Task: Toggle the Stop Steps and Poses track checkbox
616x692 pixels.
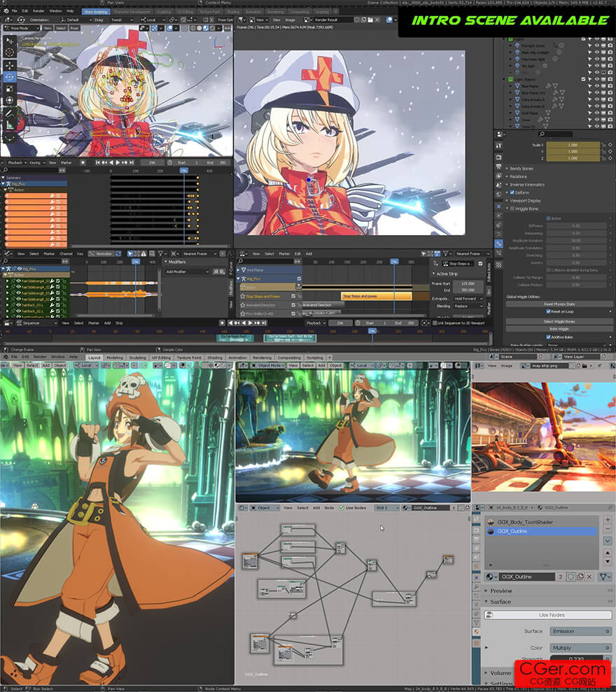Action: click(293, 296)
